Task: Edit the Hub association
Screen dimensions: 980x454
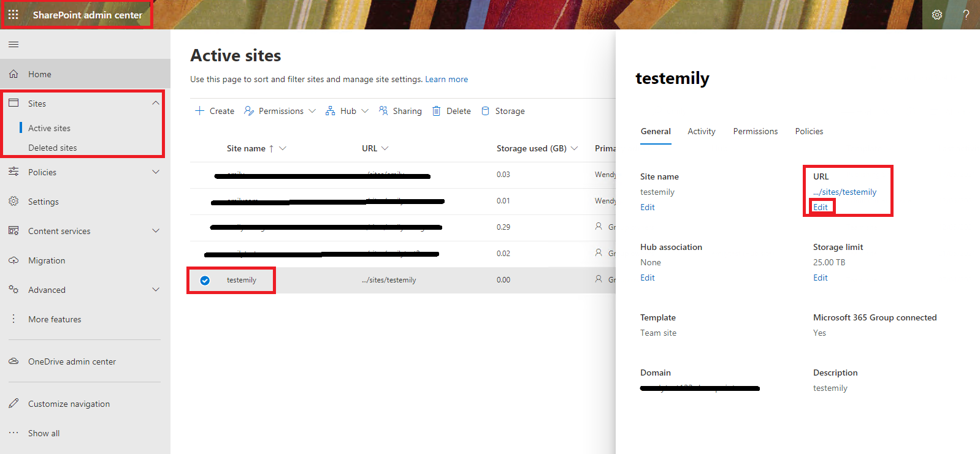Action: 648,278
